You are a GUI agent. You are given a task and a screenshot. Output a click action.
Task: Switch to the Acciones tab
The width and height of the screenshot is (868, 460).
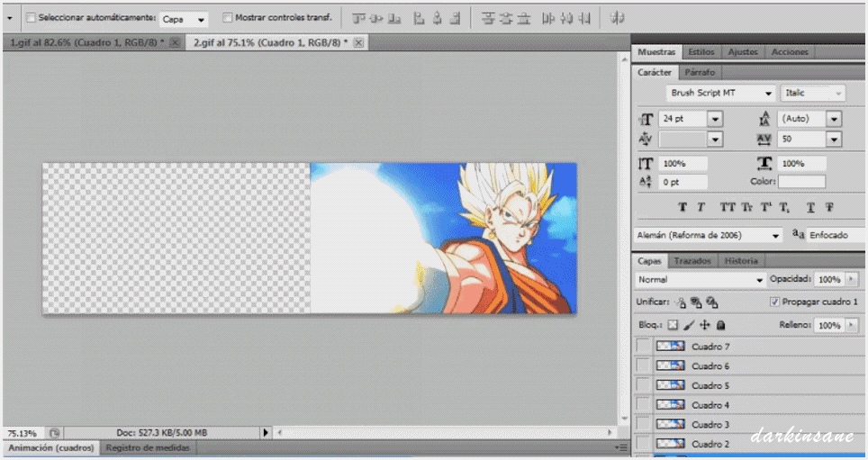[x=790, y=52]
